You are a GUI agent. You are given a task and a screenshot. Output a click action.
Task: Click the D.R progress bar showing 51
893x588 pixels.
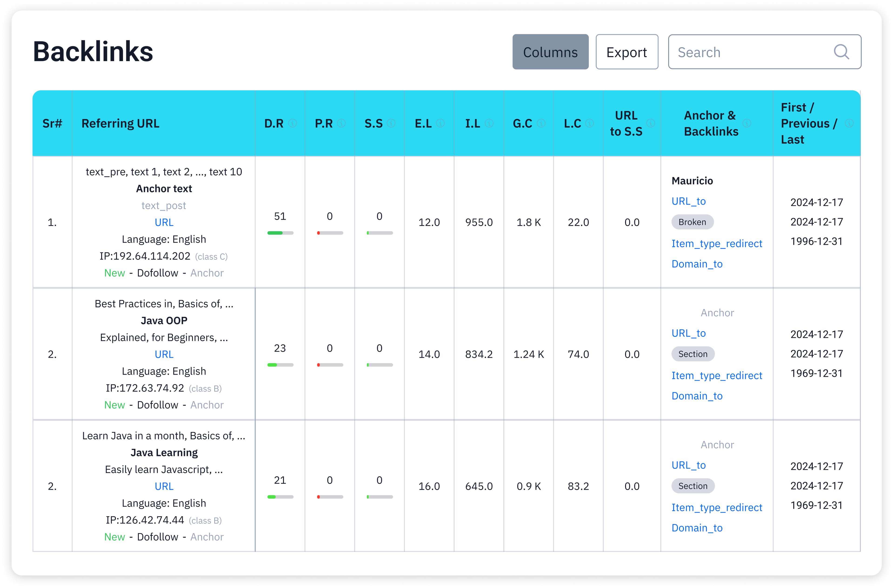280,233
